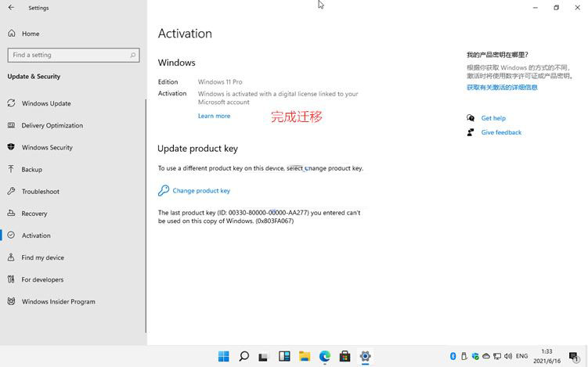Click the Learn more link

214,116
